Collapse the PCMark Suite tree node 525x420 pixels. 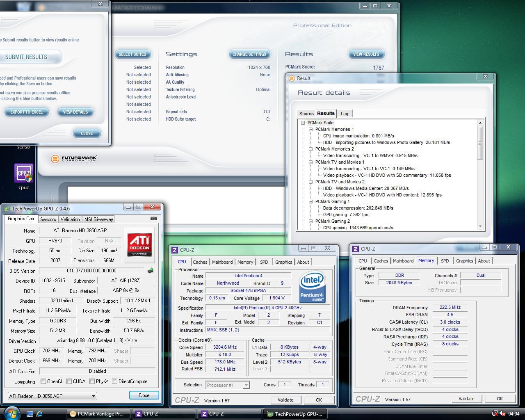303,123
